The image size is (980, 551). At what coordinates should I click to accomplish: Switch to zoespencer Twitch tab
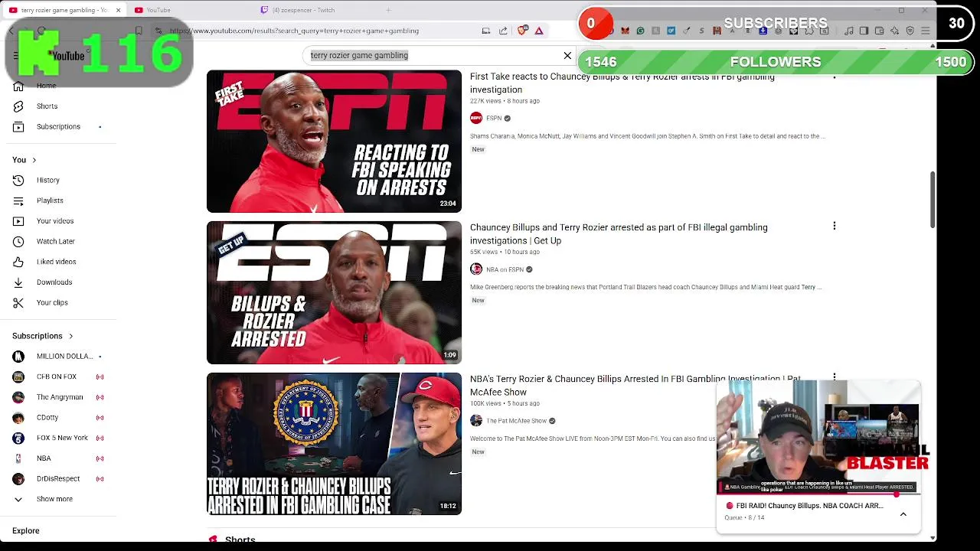pyautogui.click(x=303, y=10)
